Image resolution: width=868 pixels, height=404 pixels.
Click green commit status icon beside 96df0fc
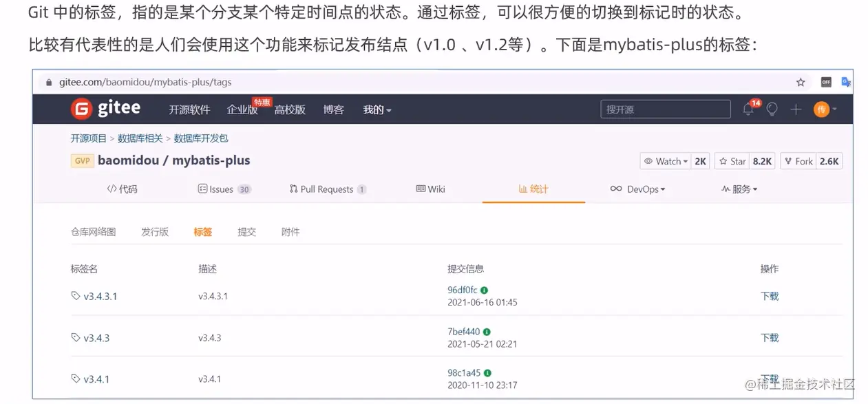[x=485, y=290]
